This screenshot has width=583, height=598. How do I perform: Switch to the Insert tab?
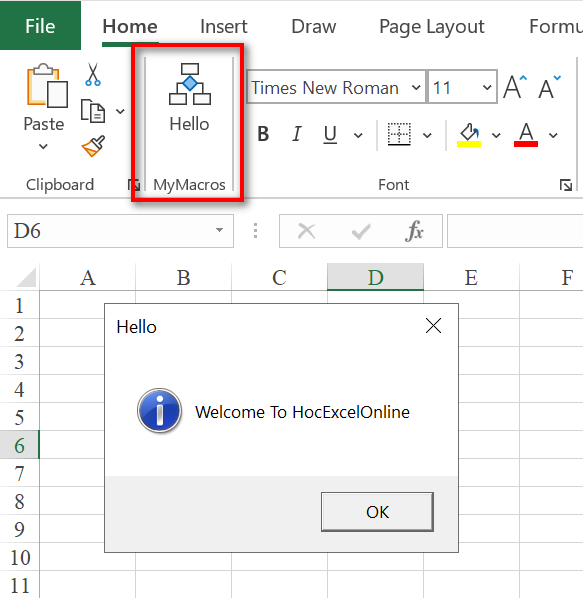click(x=223, y=27)
